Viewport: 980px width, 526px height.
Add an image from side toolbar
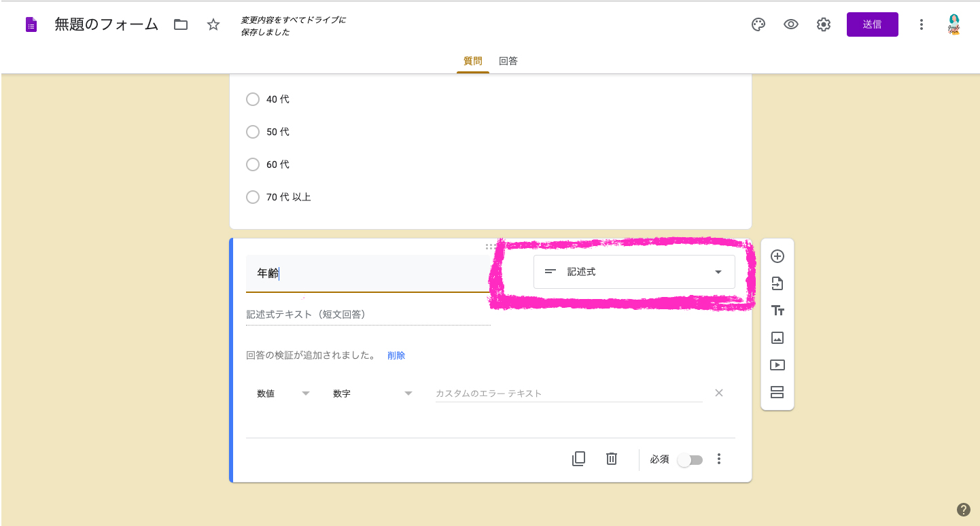click(x=777, y=338)
